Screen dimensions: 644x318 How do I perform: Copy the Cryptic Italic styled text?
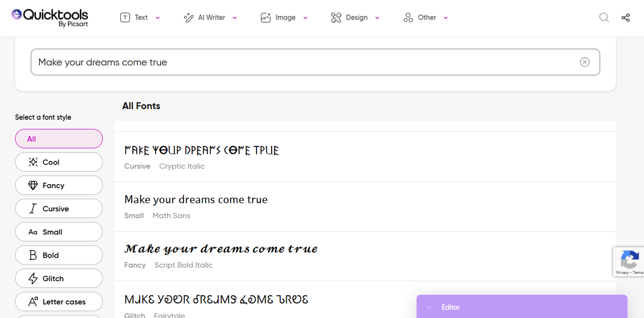point(202,150)
